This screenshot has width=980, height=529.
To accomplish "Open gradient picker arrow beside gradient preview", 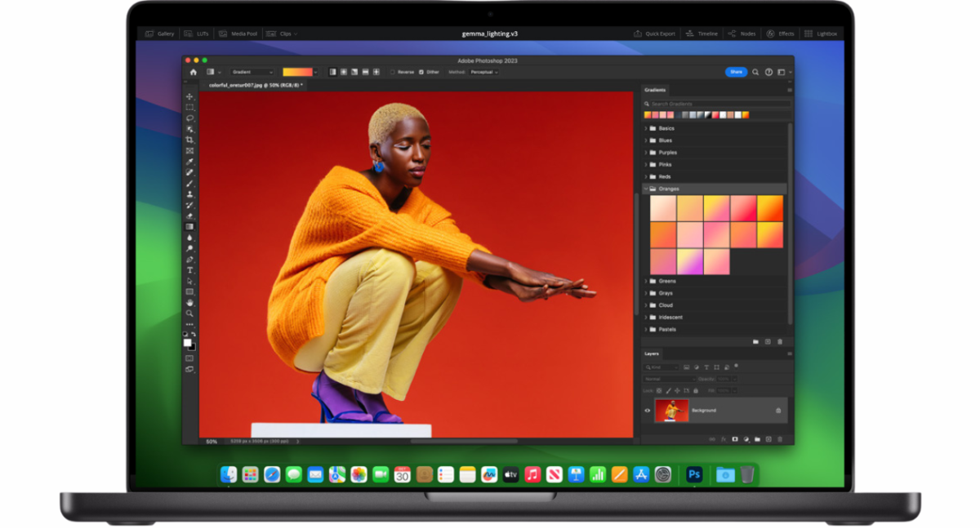I will pos(315,72).
